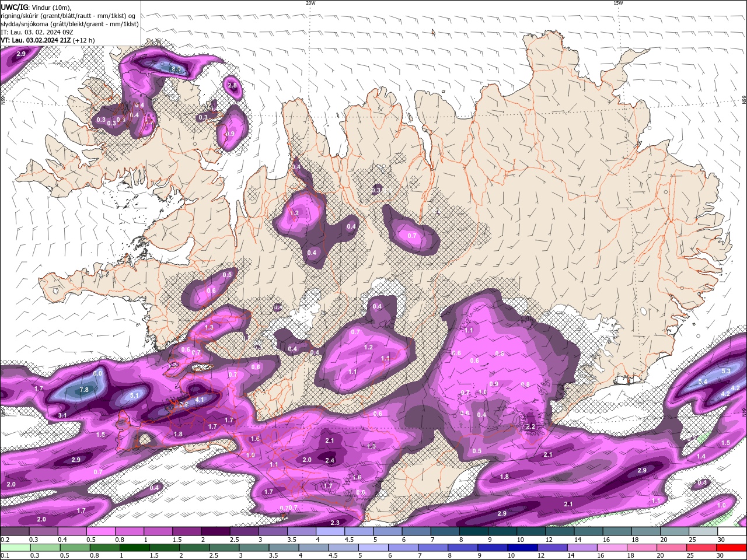Click the white upper legend swatch after 30
This screenshot has width=747, height=560.
(x=732, y=531)
